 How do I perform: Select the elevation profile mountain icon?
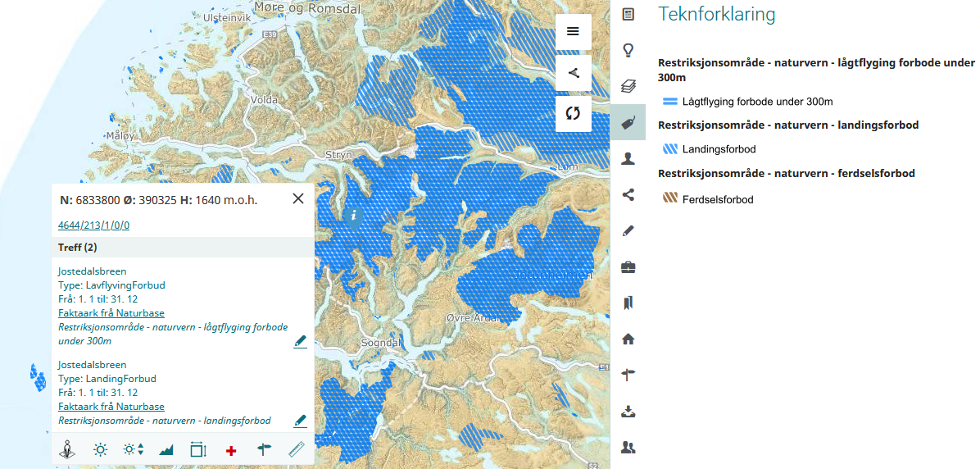166,449
